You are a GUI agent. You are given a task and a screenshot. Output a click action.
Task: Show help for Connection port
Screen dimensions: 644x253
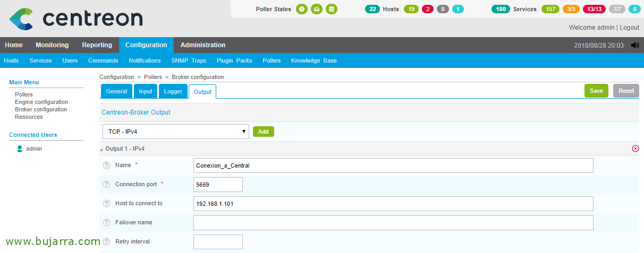(106, 185)
